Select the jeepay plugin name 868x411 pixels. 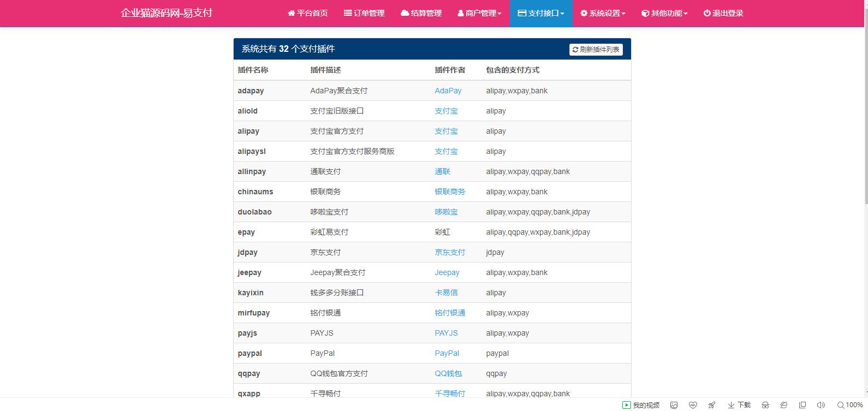coord(249,272)
